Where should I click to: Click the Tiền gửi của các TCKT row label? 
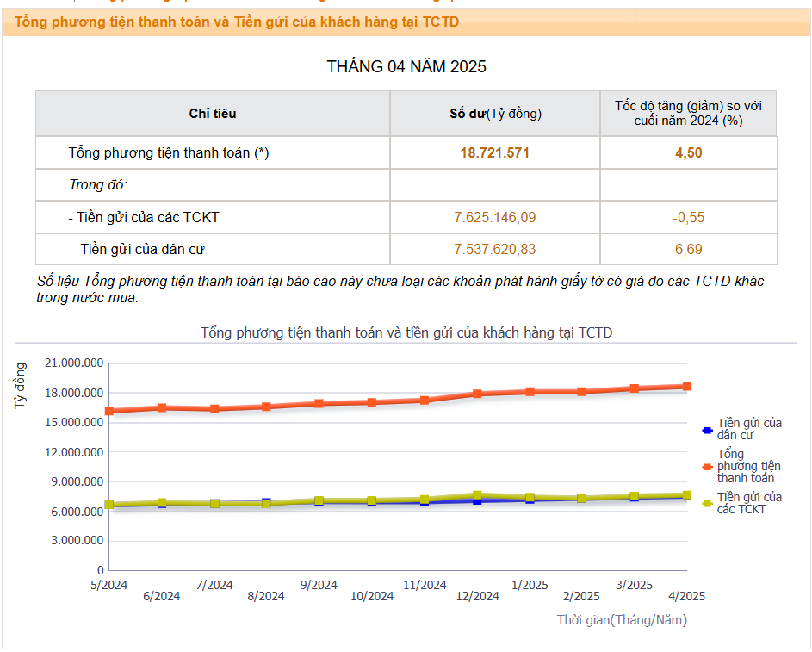[x=144, y=217]
